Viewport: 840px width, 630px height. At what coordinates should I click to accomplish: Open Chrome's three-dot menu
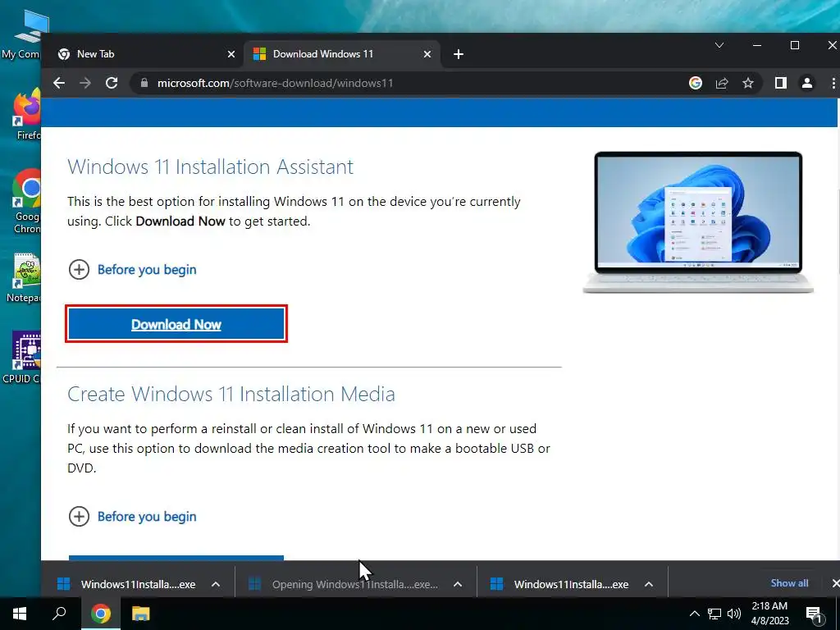coord(833,83)
